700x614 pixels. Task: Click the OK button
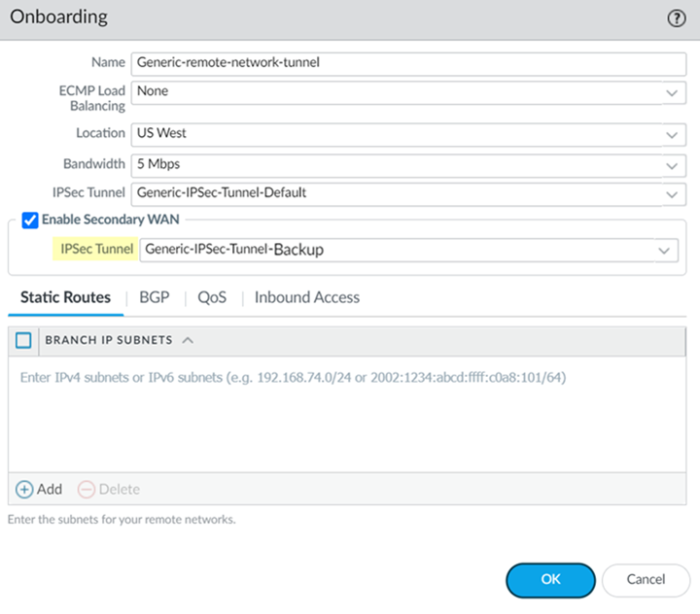click(x=550, y=580)
